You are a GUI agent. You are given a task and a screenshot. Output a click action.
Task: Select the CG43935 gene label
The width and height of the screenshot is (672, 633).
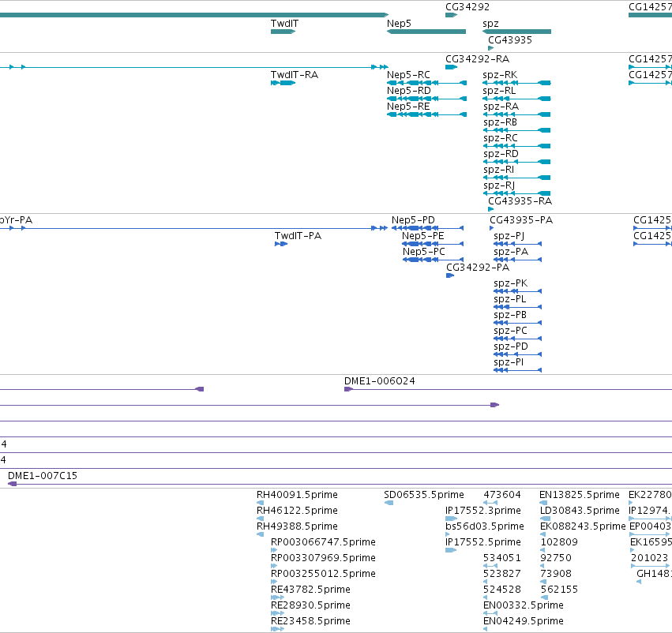coord(510,39)
